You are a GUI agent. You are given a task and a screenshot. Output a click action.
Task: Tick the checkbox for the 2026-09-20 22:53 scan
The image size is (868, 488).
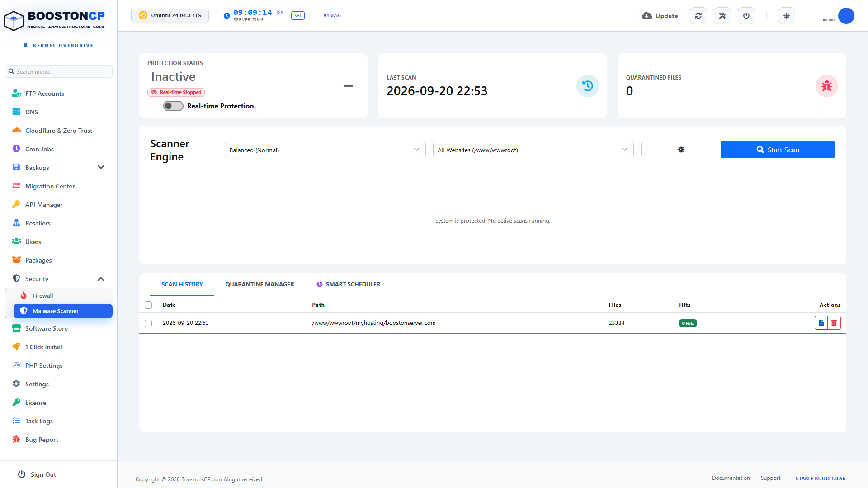pyautogui.click(x=148, y=324)
